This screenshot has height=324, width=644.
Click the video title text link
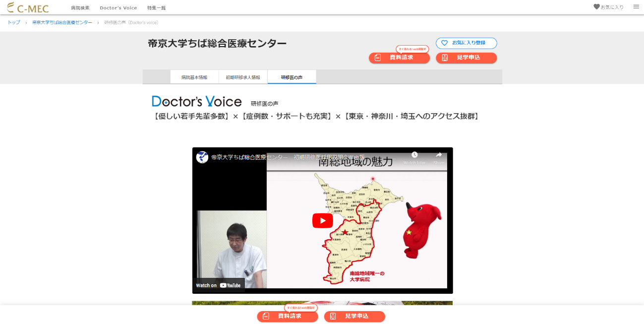point(302,157)
